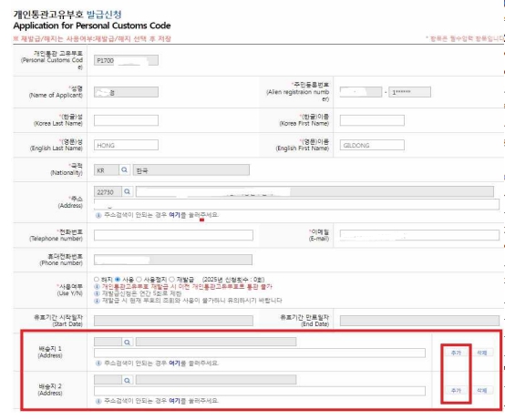Click info icon under delivery address 1
The width and height of the screenshot is (505, 420).
point(98,363)
